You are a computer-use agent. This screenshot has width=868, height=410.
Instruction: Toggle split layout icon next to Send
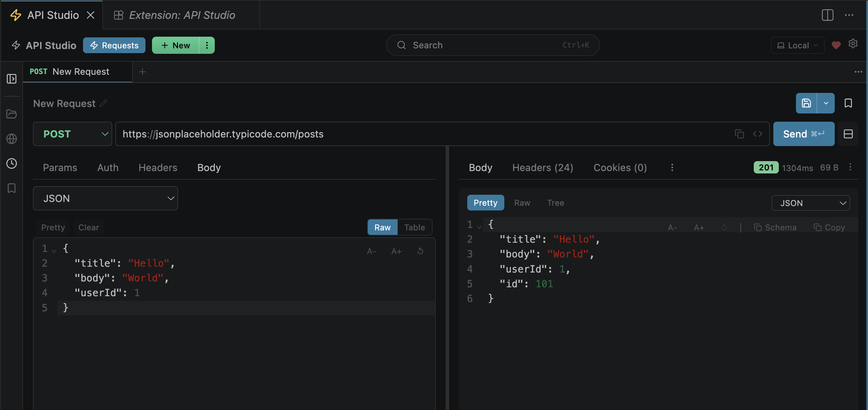848,134
